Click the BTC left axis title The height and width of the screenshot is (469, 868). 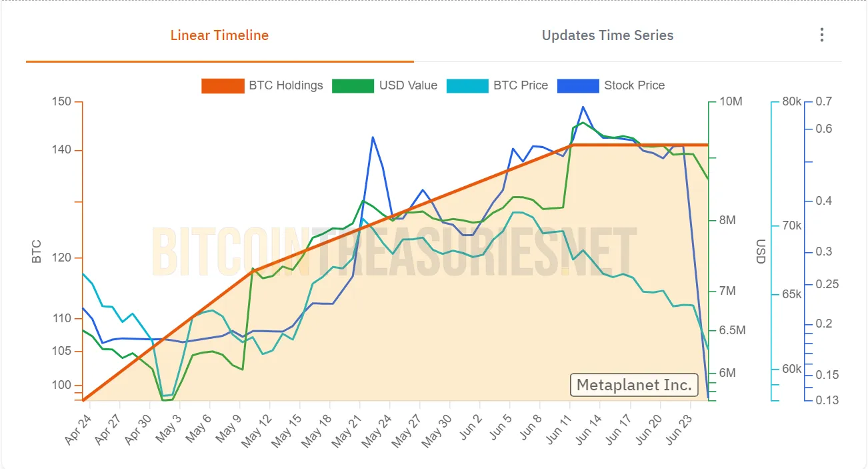click(x=37, y=251)
